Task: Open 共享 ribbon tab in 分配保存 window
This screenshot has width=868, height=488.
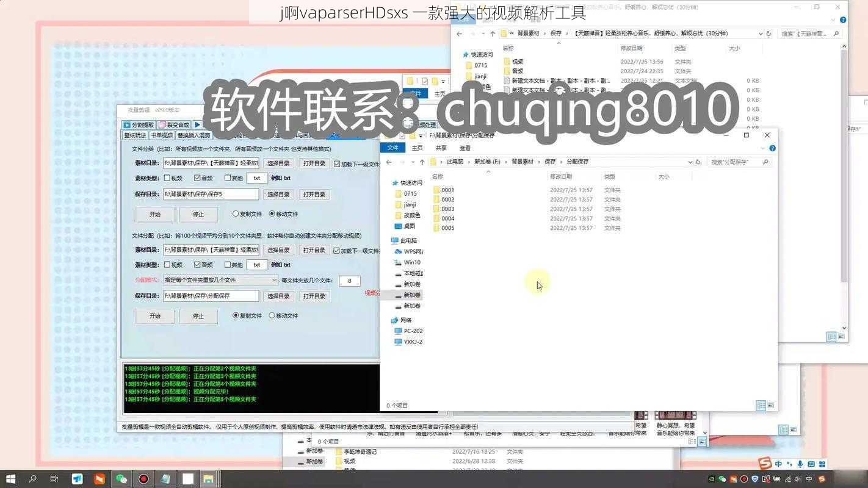Action: coord(441,148)
